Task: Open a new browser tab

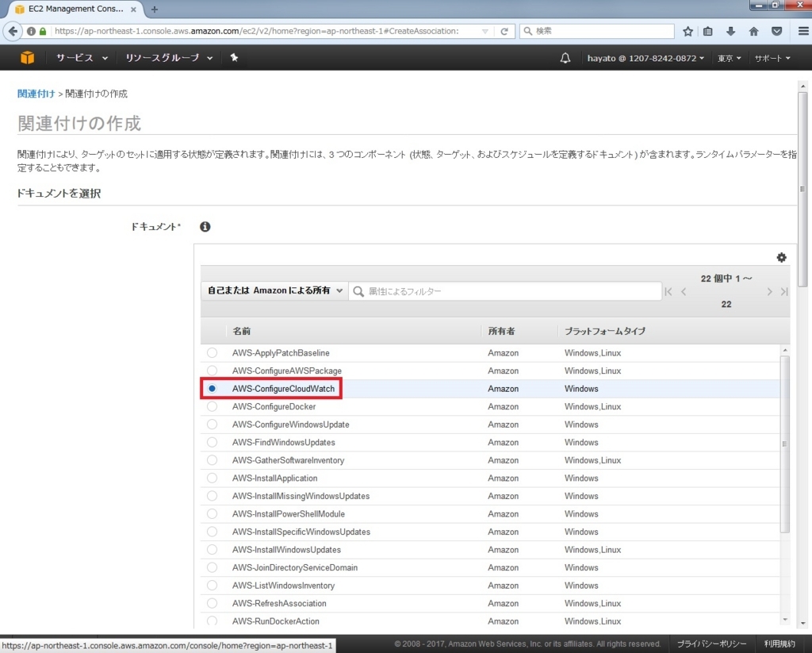Action: [155, 10]
